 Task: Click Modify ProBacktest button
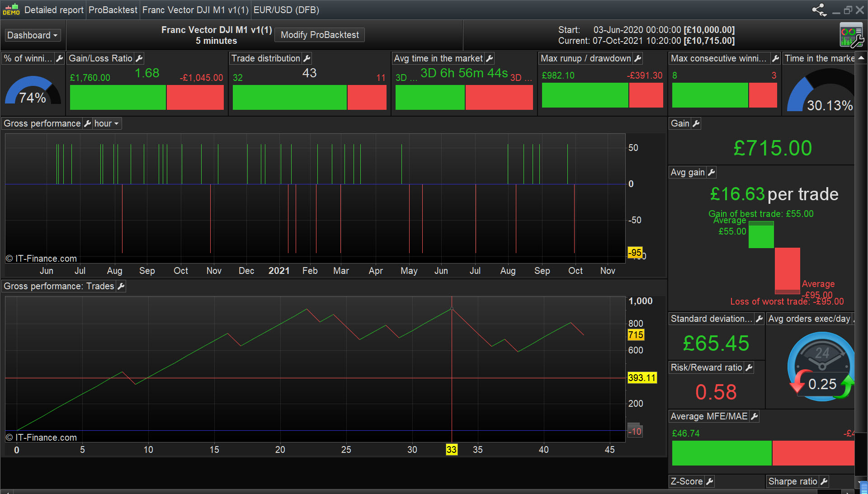(320, 35)
